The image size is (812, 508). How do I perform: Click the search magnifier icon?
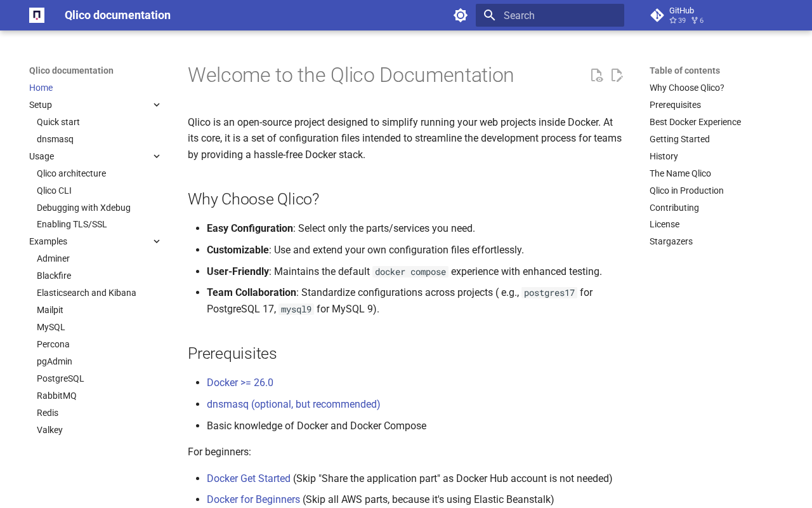tap(489, 15)
